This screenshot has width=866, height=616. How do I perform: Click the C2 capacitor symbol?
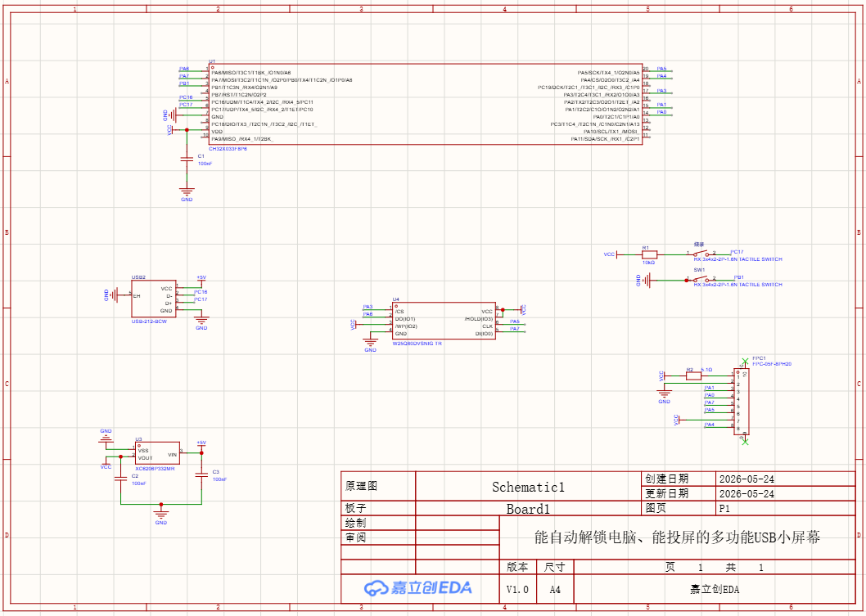[x=120, y=478]
